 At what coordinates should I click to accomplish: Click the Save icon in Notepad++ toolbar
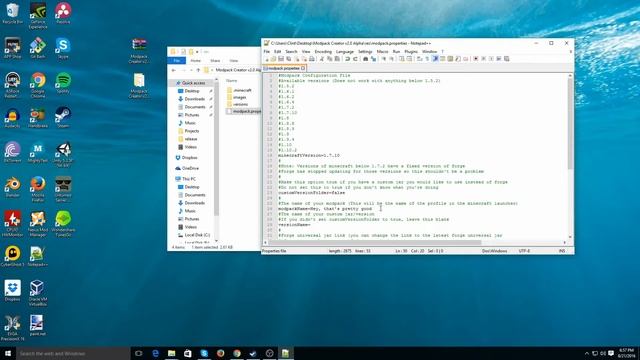click(281, 59)
